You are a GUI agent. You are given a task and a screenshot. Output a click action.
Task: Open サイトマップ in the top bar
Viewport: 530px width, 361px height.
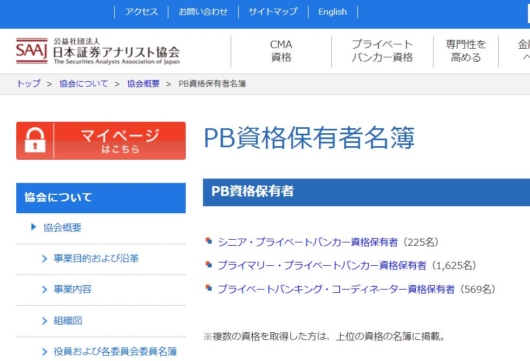pyautogui.click(x=273, y=12)
